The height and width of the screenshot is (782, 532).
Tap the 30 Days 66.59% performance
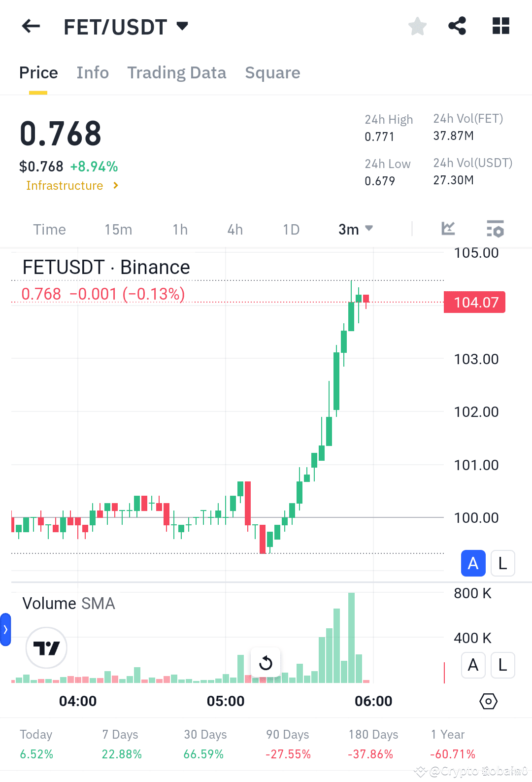tap(205, 745)
